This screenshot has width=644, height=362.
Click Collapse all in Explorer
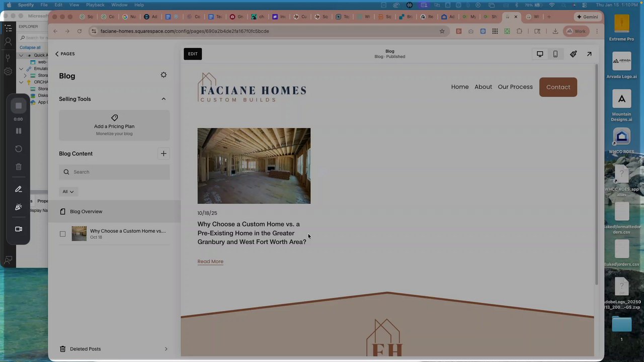pyautogui.click(x=30, y=47)
